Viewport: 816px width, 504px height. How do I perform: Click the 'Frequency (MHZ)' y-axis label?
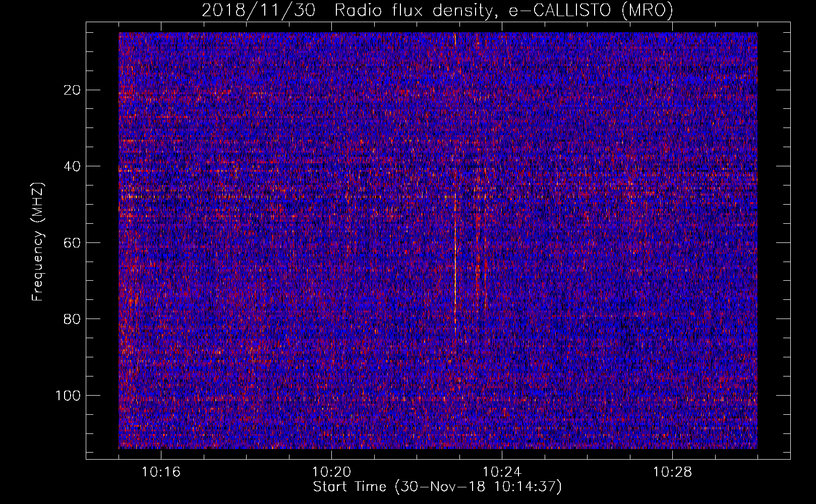click(38, 242)
